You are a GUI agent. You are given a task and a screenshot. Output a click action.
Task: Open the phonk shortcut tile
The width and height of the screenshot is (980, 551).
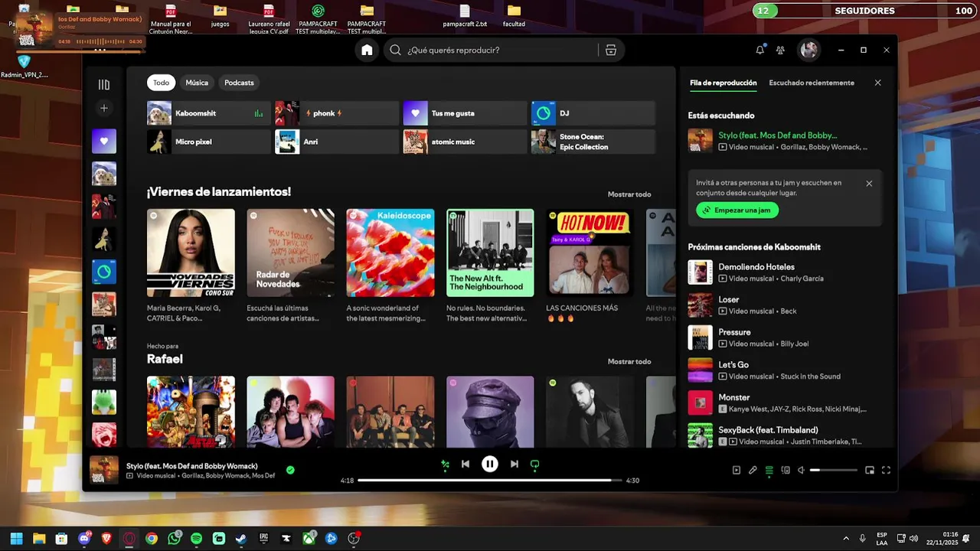coord(337,113)
